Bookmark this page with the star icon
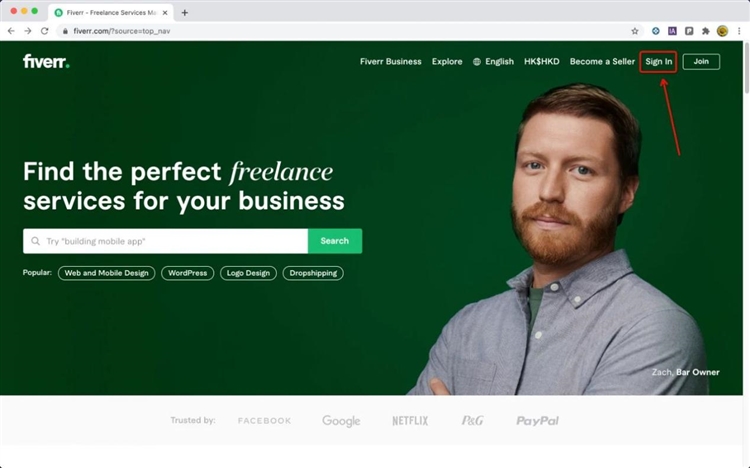750x468 pixels. pyautogui.click(x=635, y=31)
